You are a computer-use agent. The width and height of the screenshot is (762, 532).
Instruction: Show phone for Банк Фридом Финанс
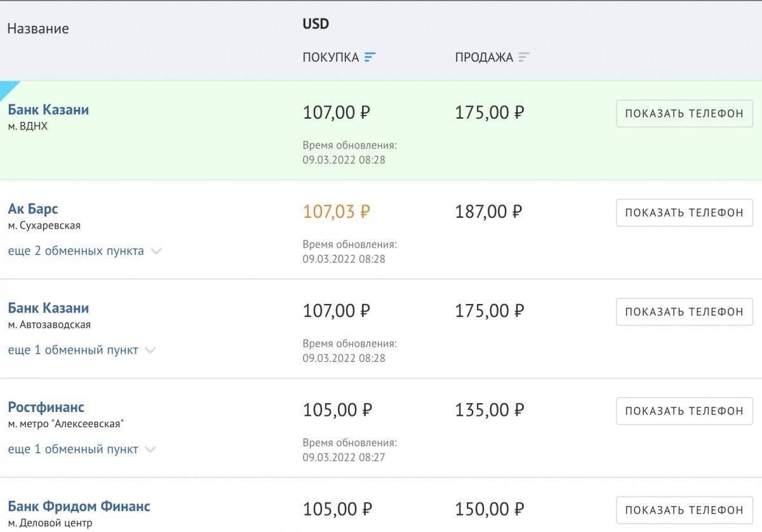685,510
